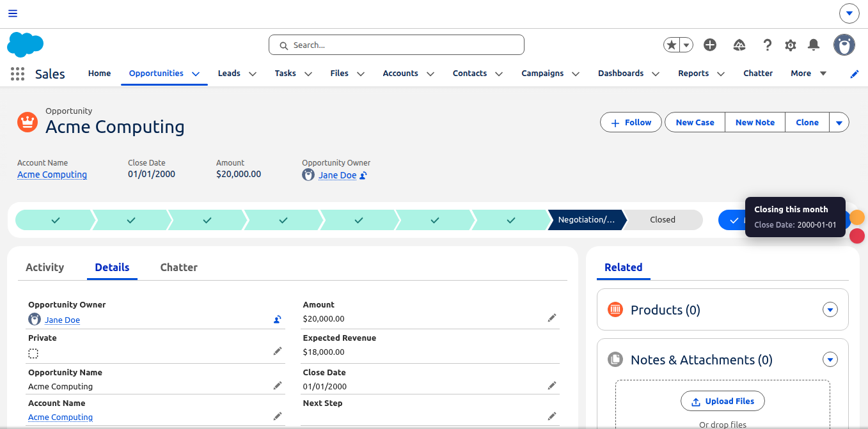Click the hamburger menu icon top left

tap(12, 13)
